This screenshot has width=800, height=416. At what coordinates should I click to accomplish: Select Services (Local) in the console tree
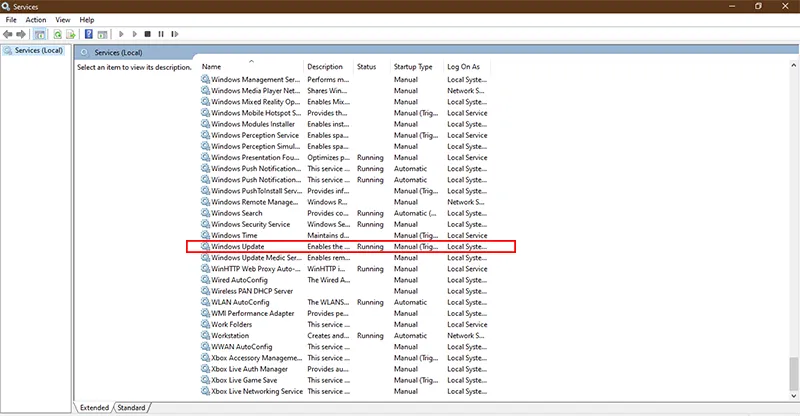[38, 51]
